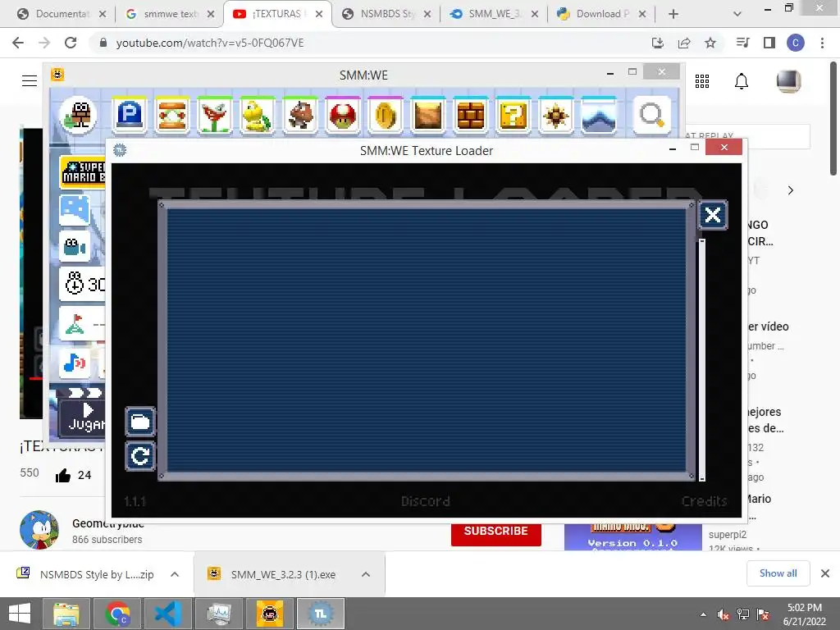840x630 pixels.
Task: Open Chrome three-dot menu
Action: pos(822,43)
